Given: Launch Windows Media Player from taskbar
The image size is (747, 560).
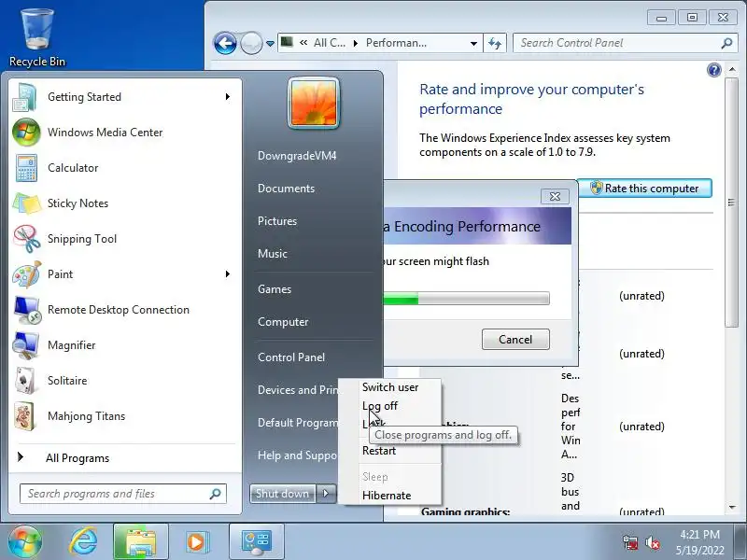Looking at the screenshot, I should click(x=196, y=542).
